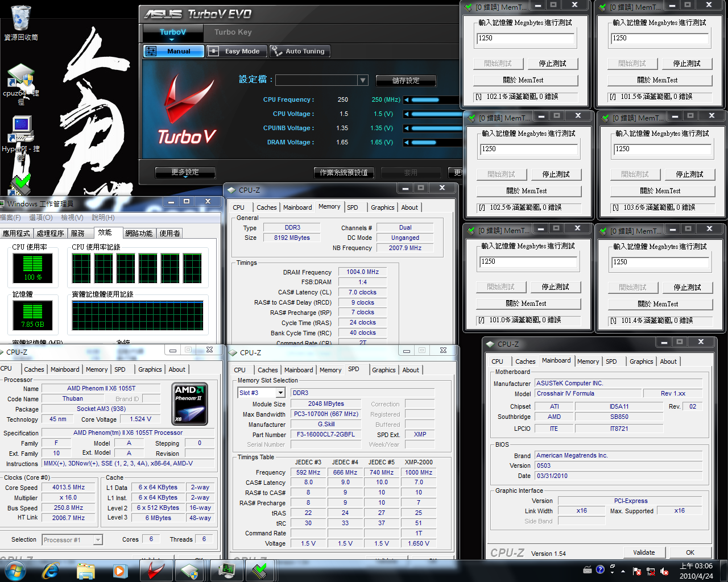Click the Windows Media Player taskbar icon
728x582 pixels.
(120, 570)
